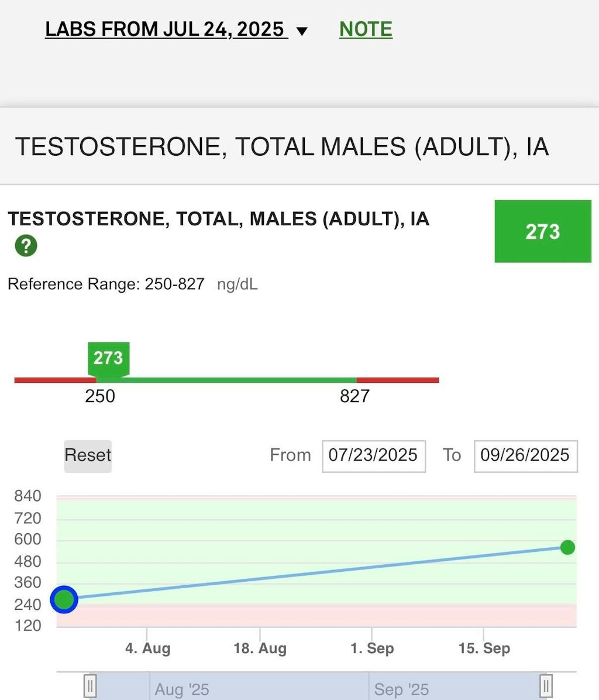Click the From date field 07/23/2025
599x700 pixels.
coord(373,455)
